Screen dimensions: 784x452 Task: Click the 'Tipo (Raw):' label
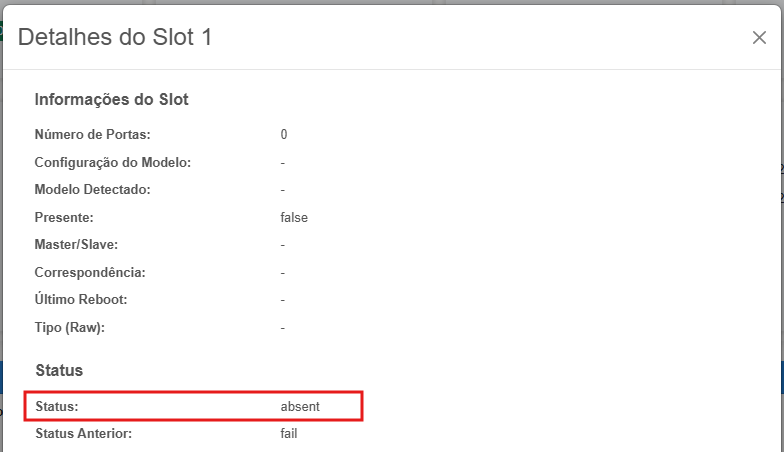click(x=69, y=327)
